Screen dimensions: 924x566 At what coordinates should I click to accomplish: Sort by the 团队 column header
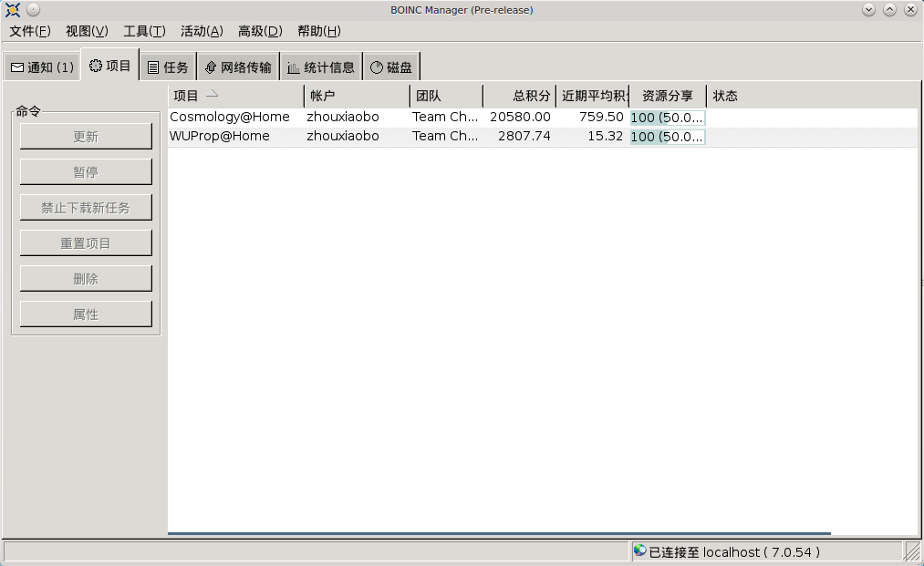446,96
